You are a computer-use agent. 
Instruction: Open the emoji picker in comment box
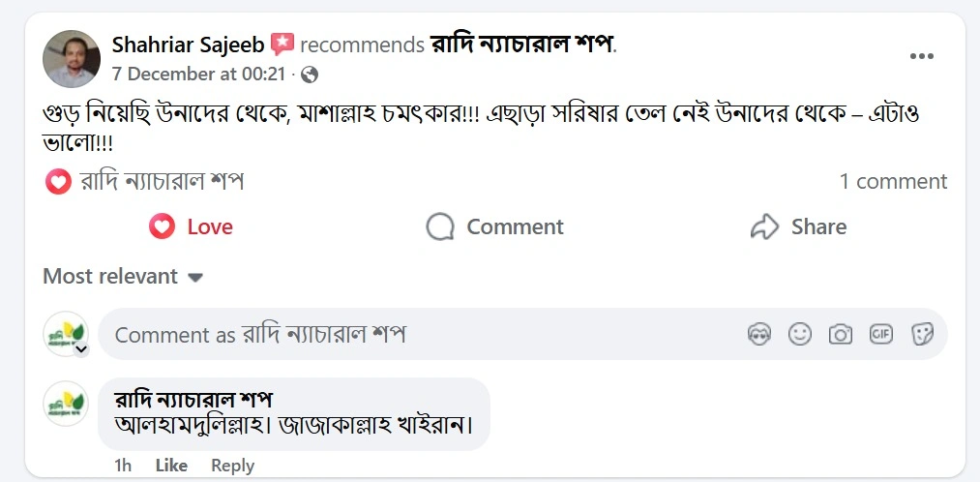pyautogui.click(x=800, y=335)
